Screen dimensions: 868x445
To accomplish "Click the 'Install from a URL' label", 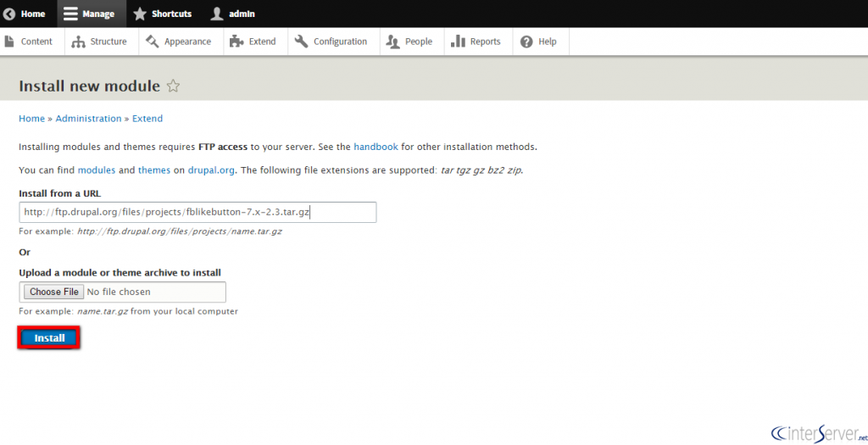I will point(60,193).
